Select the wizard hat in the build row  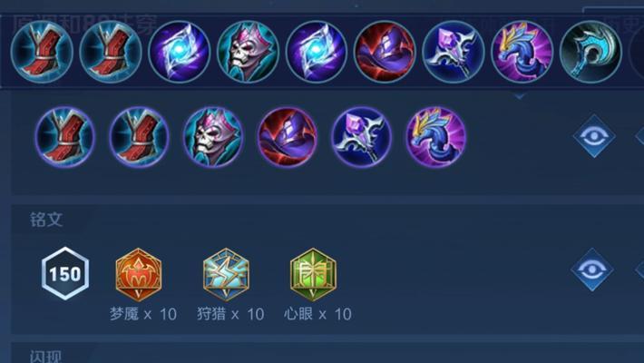tap(288, 137)
